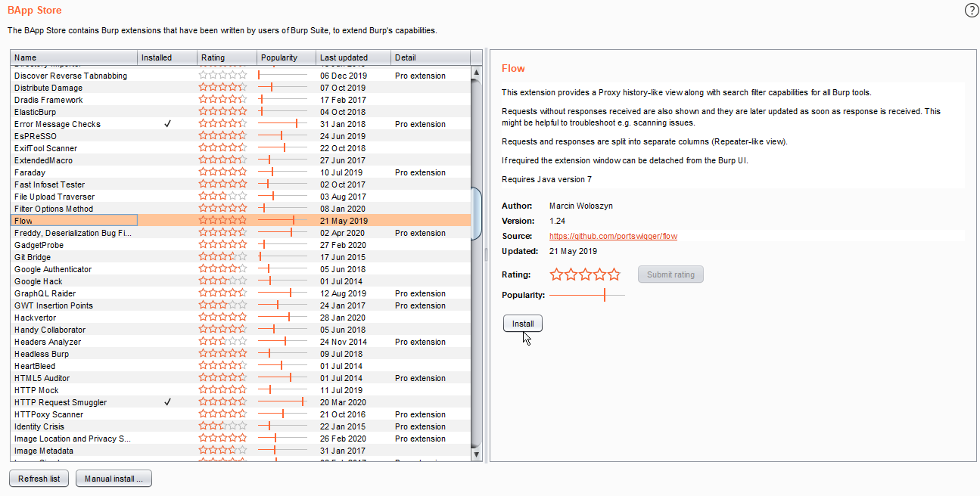Click the rating stars in the Identity Crisis row
The height and width of the screenshot is (496, 980).
point(222,426)
